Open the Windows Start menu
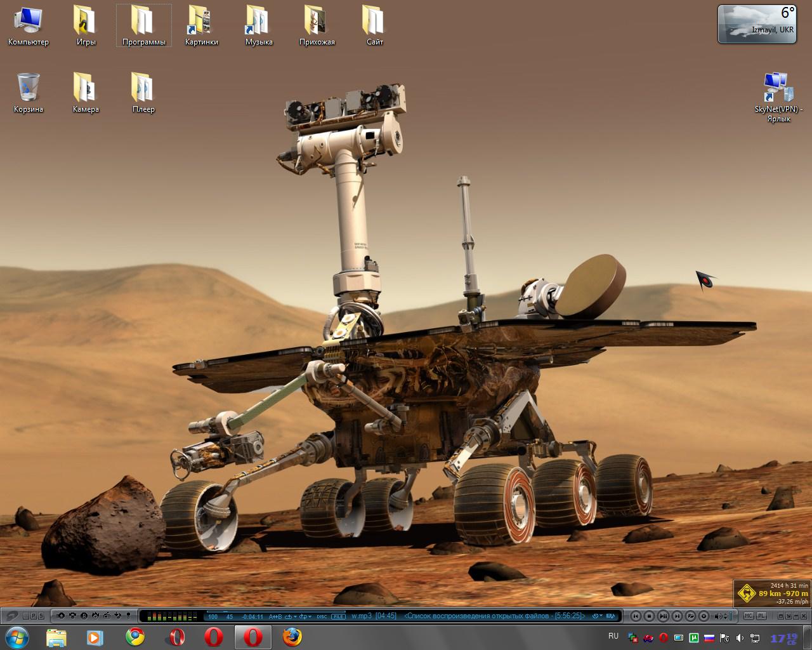This screenshot has height=650, width=812. coord(16,637)
